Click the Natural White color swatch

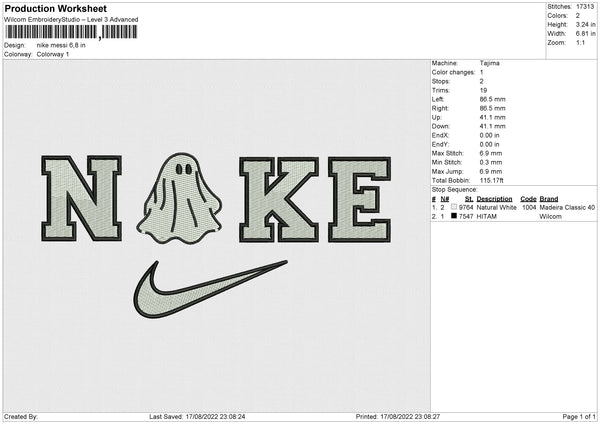click(x=454, y=207)
